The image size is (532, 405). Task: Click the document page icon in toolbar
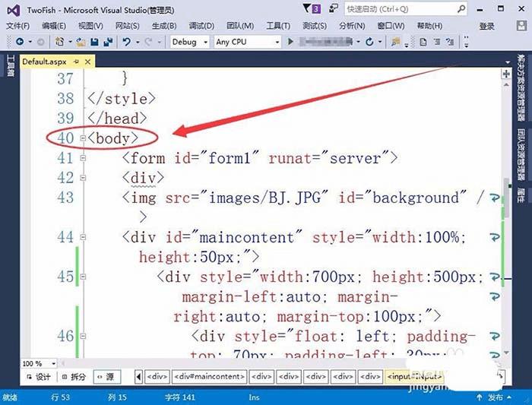coord(423,42)
